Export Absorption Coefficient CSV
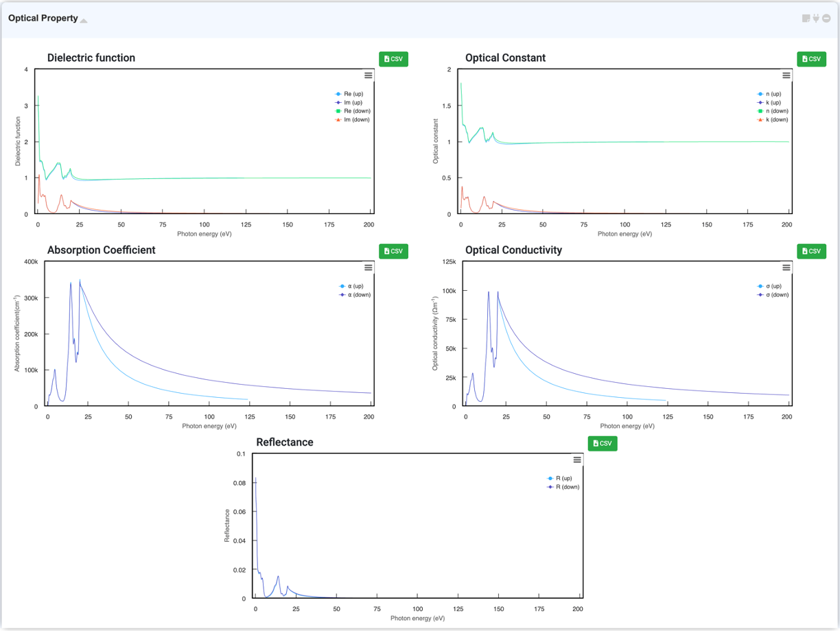 [393, 251]
